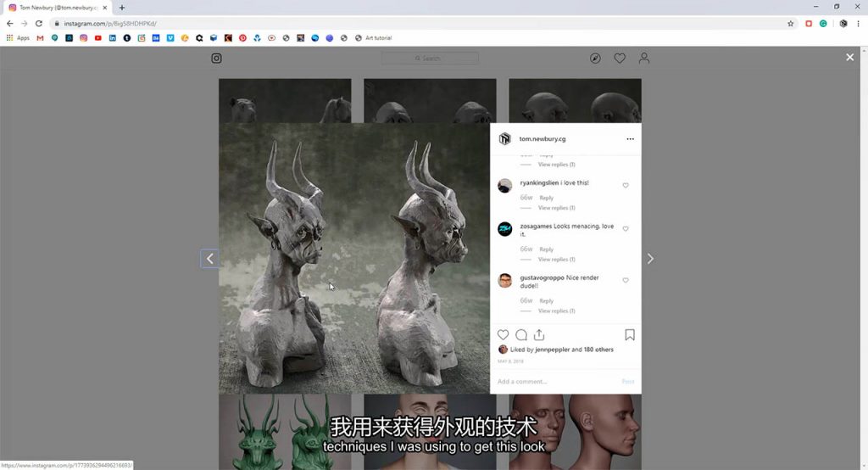
Task: Like ryankingslien's comment
Action: (x=626, y=185)
